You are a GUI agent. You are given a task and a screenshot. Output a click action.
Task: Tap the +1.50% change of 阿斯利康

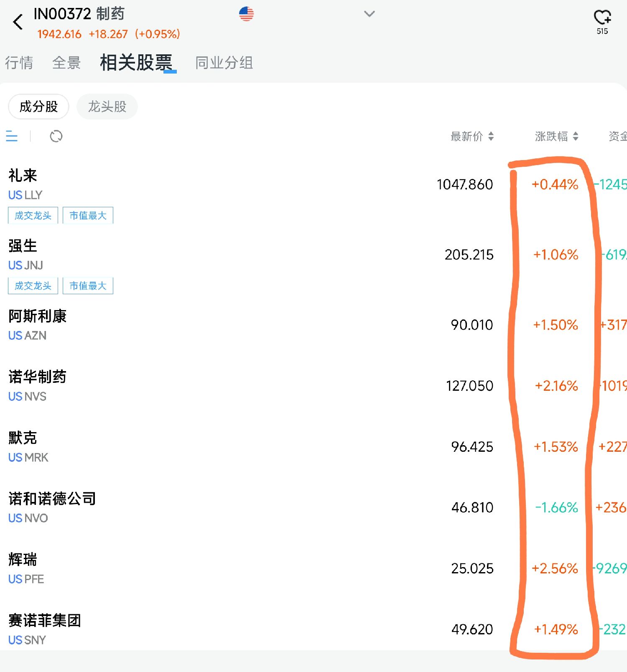556,325
